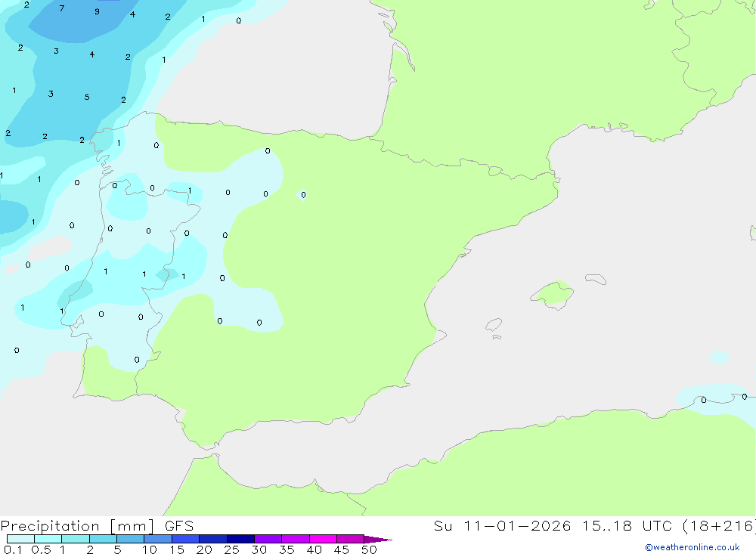Viewport: 756px width, 554px height.
Task: Click the "10" legend scale label
Action: 150,549
